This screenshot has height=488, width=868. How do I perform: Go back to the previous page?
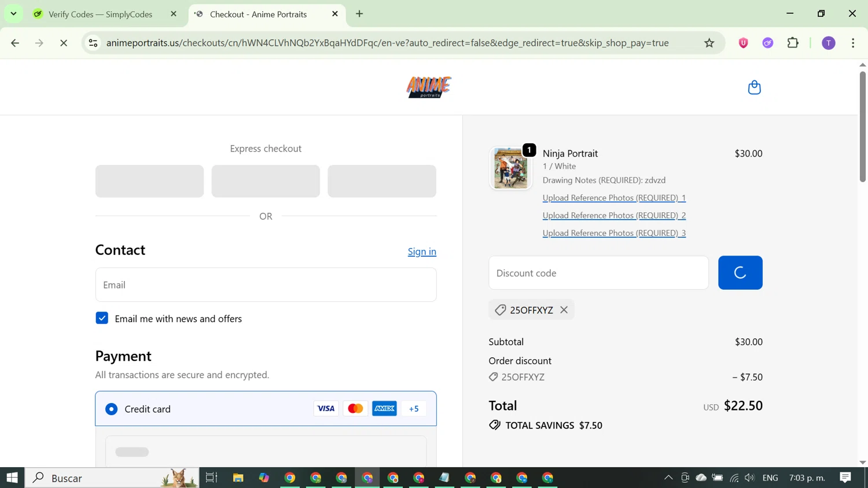15,43
